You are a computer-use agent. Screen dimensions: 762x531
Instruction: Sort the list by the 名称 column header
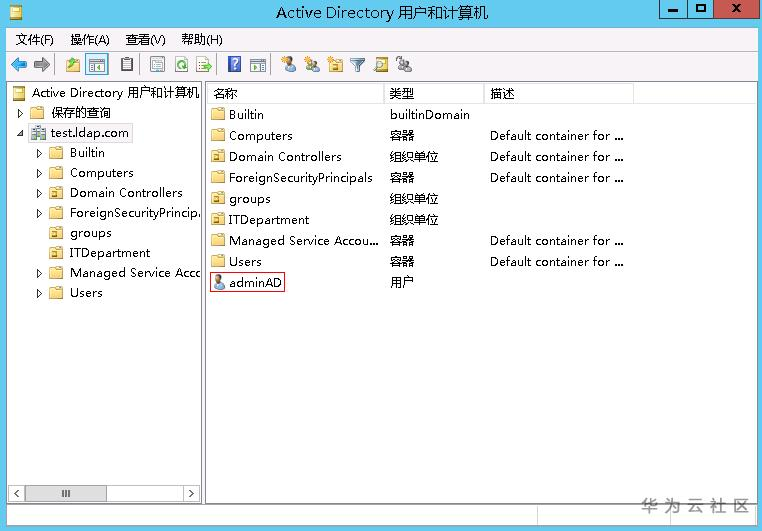click(295, 93)
